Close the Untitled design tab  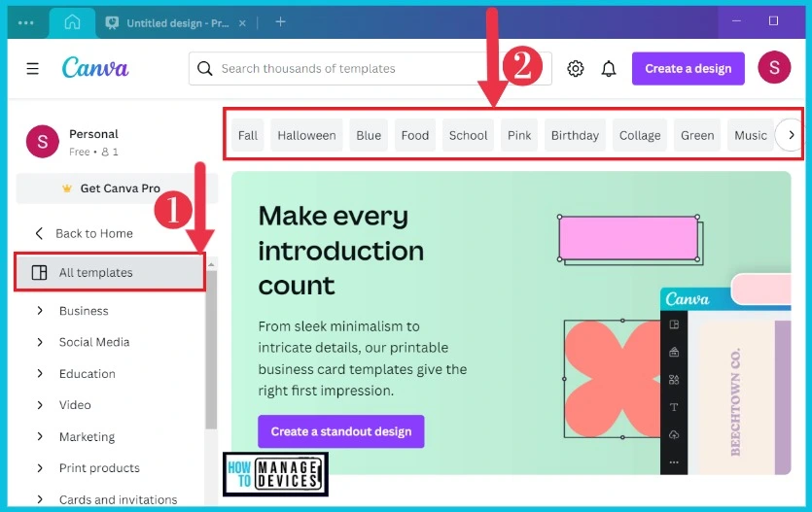point(242,23)
